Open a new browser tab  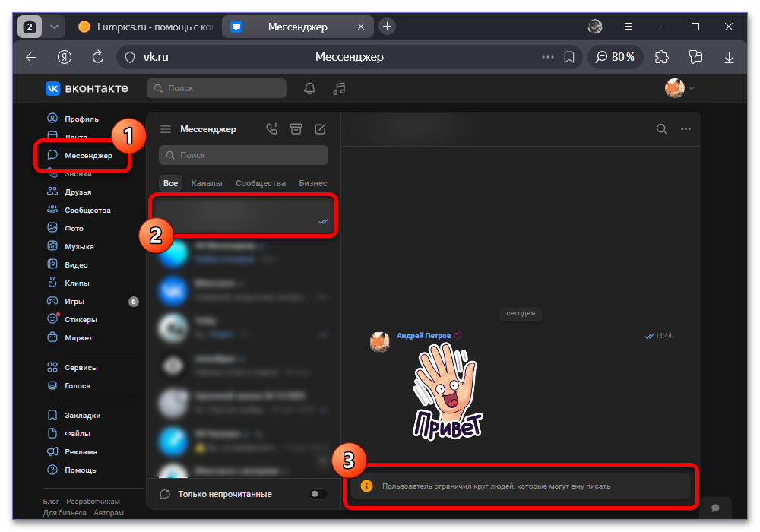click(x=387, y=26)
